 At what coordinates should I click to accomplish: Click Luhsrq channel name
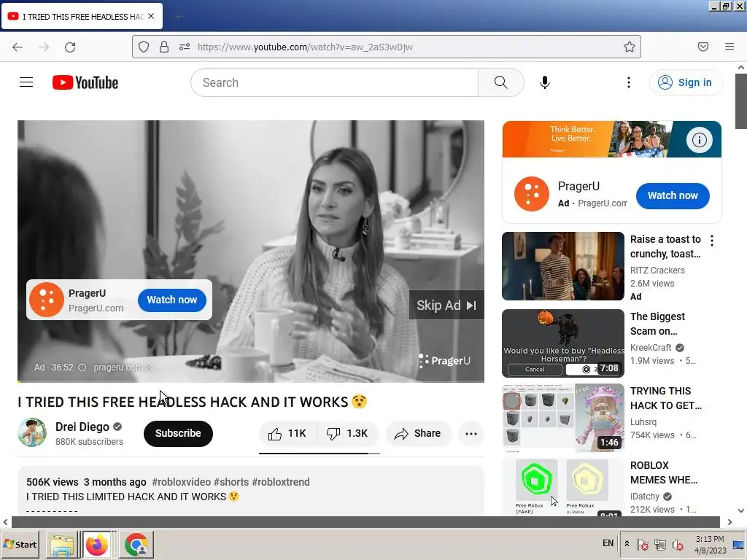pos(643,422)
